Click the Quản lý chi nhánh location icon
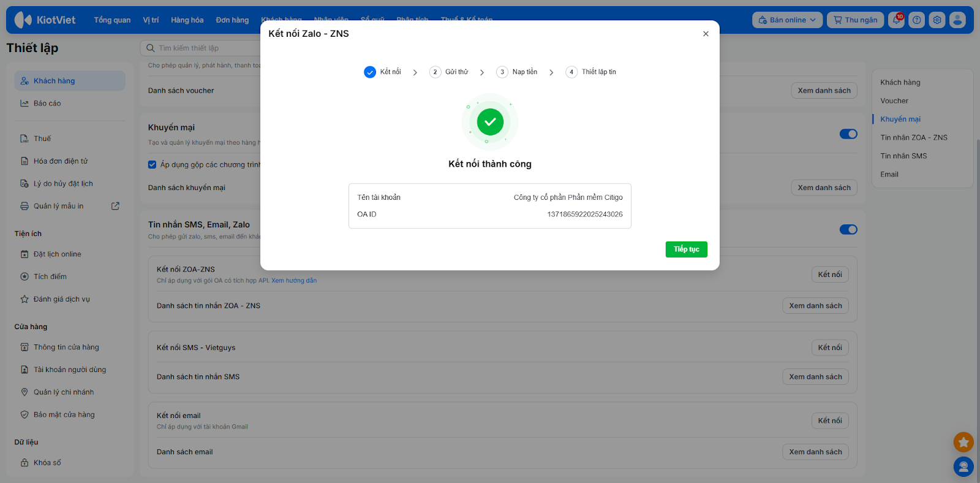Screen dimensions: 980x483 24,392
